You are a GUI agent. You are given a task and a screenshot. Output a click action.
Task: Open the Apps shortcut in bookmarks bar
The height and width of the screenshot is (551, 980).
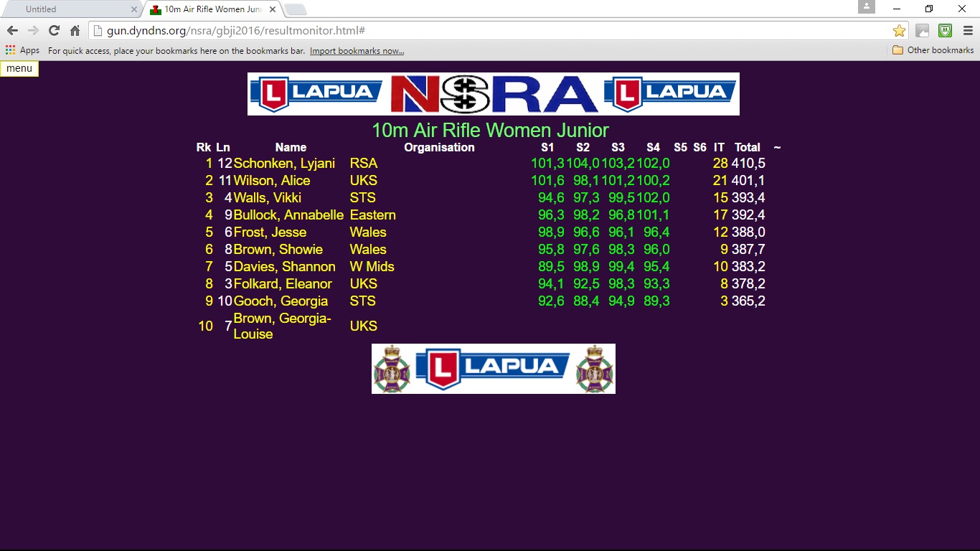(22, 50)
